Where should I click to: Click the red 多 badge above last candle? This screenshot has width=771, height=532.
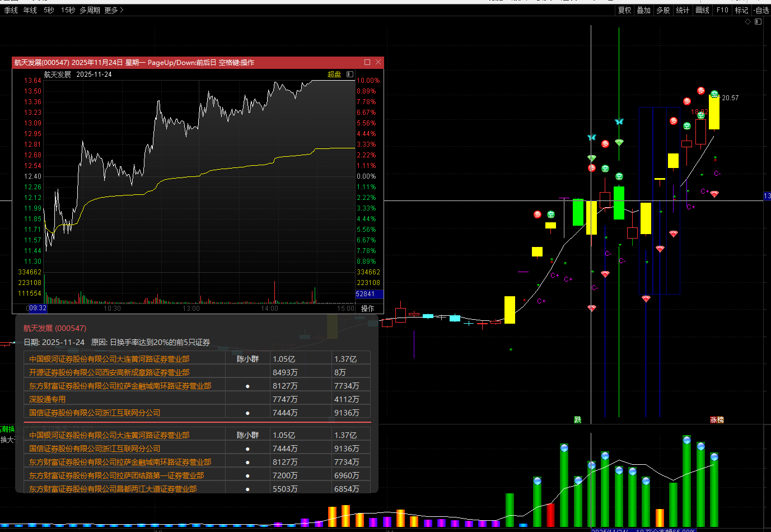[701, 91]
